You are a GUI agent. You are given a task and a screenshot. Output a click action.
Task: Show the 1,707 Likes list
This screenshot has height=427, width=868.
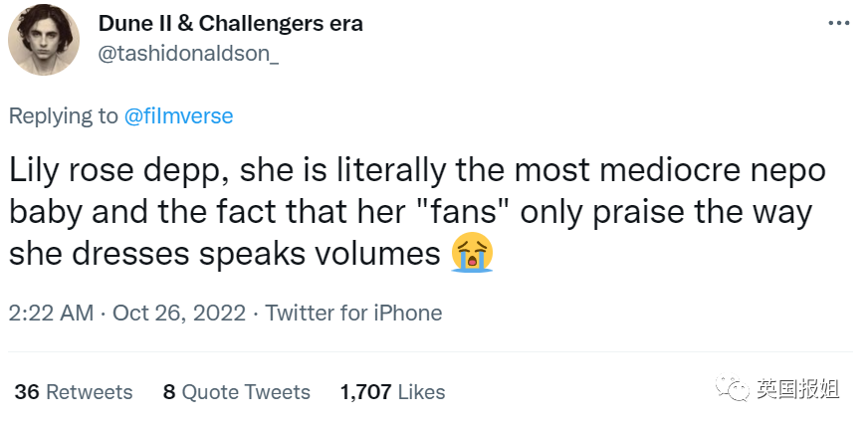[392, 392]
